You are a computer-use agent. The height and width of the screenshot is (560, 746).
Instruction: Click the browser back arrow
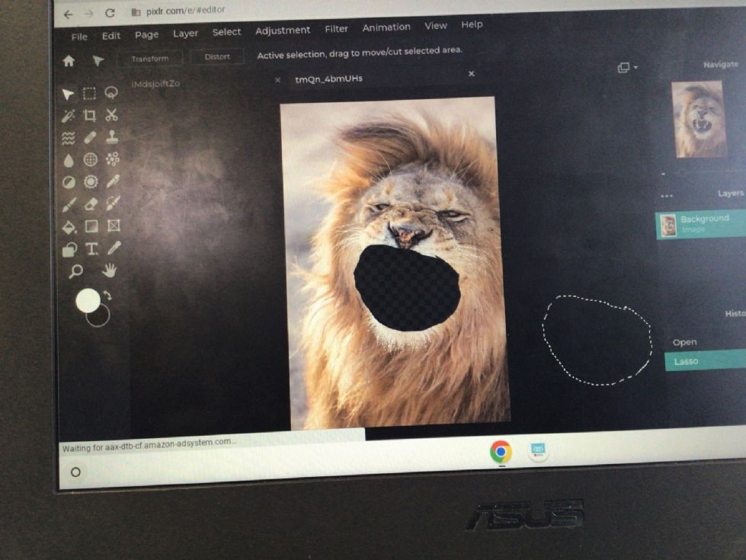click(x=69, y=14)
